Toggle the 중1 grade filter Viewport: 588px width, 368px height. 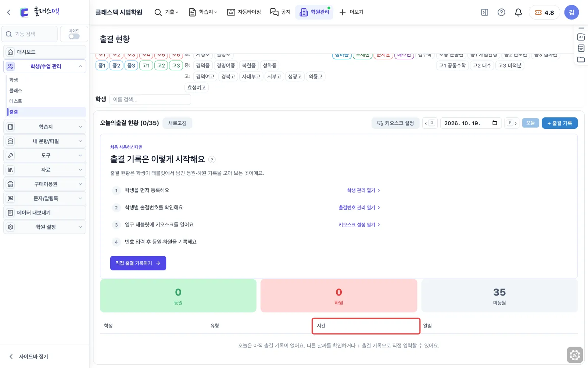[102, 66]
